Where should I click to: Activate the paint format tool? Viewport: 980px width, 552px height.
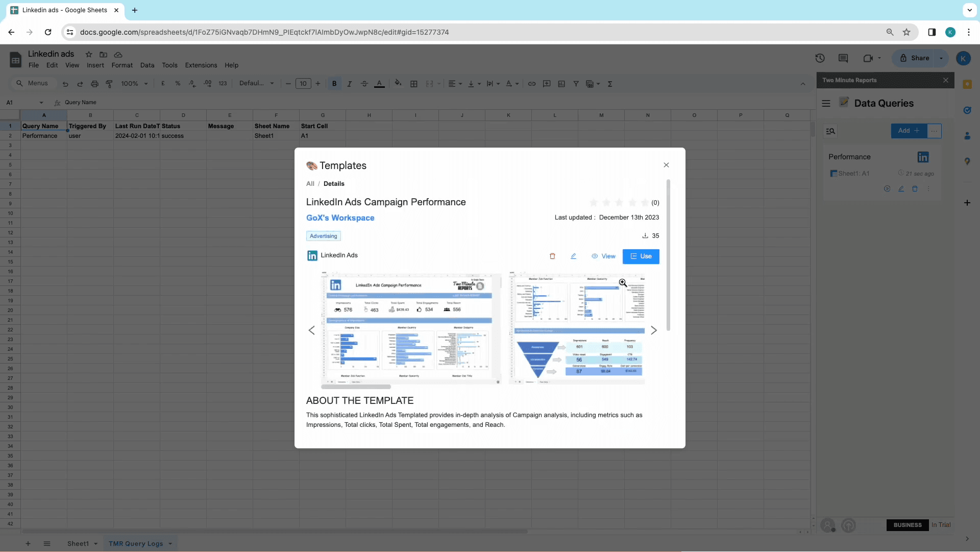click(109, 84)
